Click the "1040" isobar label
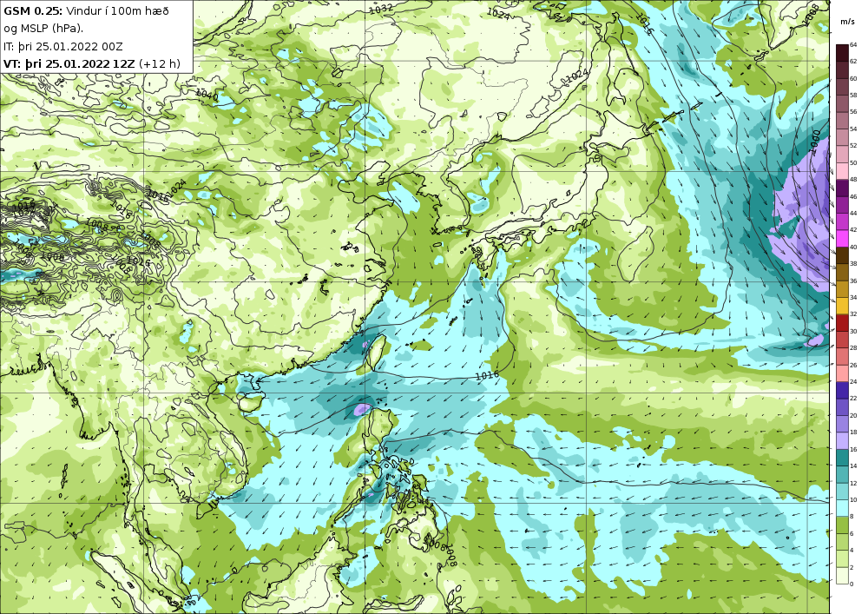This screenshot has width=868, height=614. (207, 96)
